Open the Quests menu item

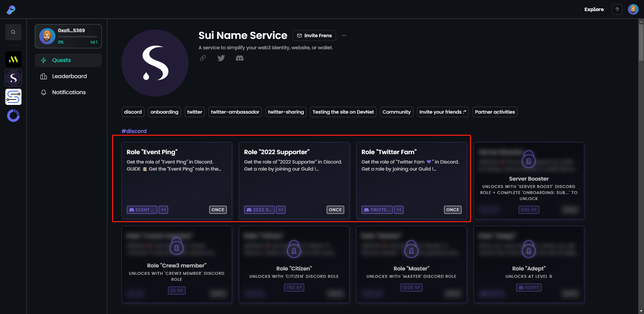(68, 60)
